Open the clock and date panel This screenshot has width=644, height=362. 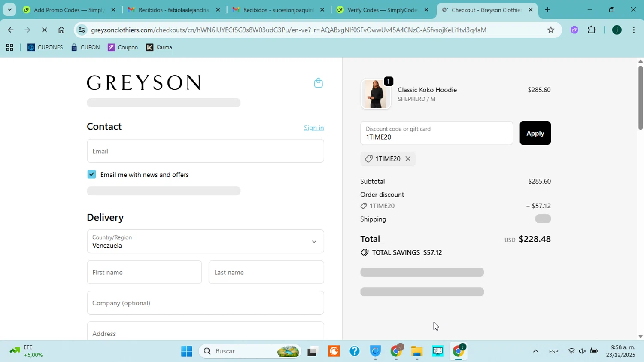coord(620,351)
